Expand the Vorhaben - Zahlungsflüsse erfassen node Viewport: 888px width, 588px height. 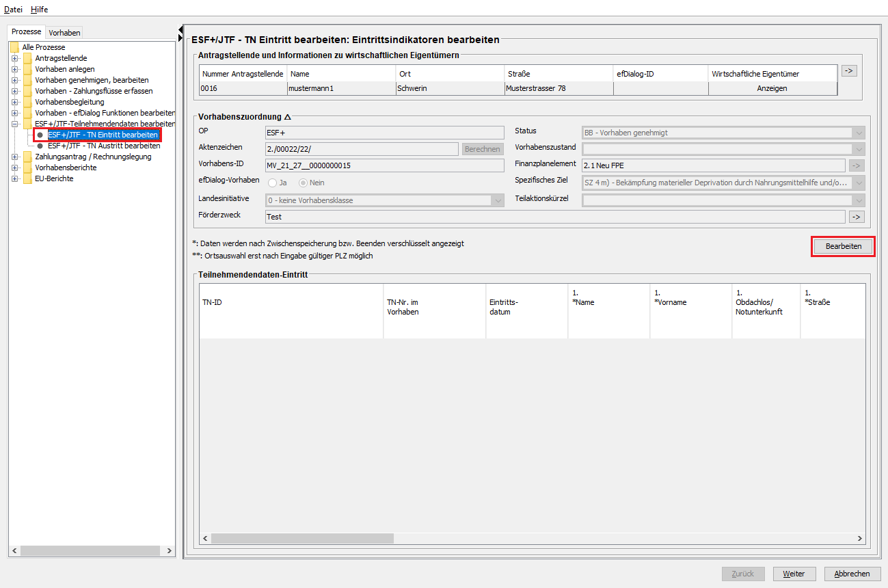pyautogui.click(x=14, y=91)
